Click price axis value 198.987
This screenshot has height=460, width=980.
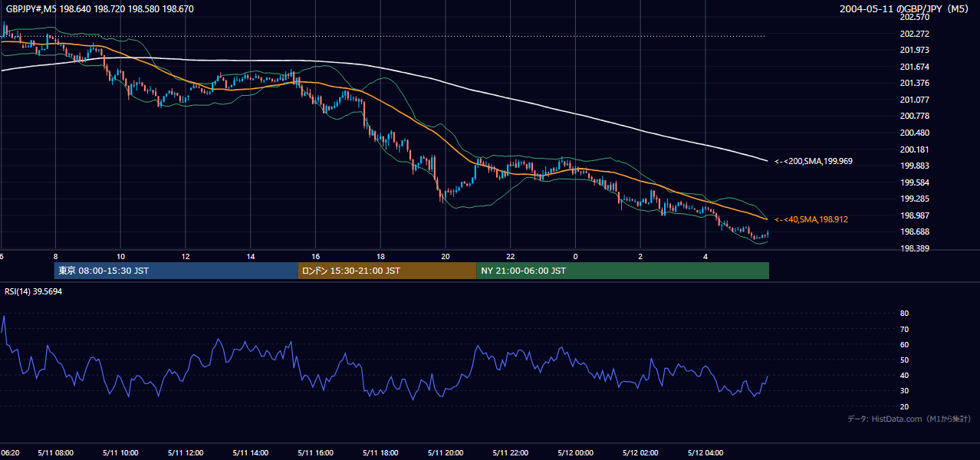pos(914,216)
